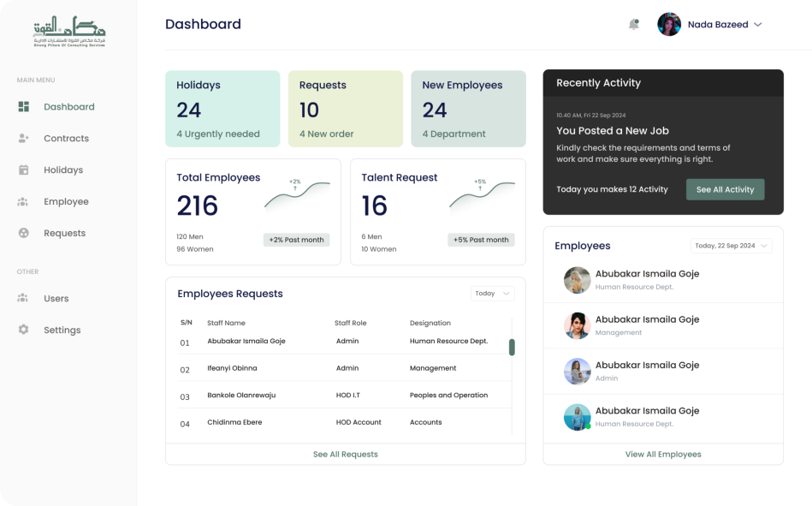Click the Requests icon in sidebar
The image size is (812, 506).
coord(24,233)
